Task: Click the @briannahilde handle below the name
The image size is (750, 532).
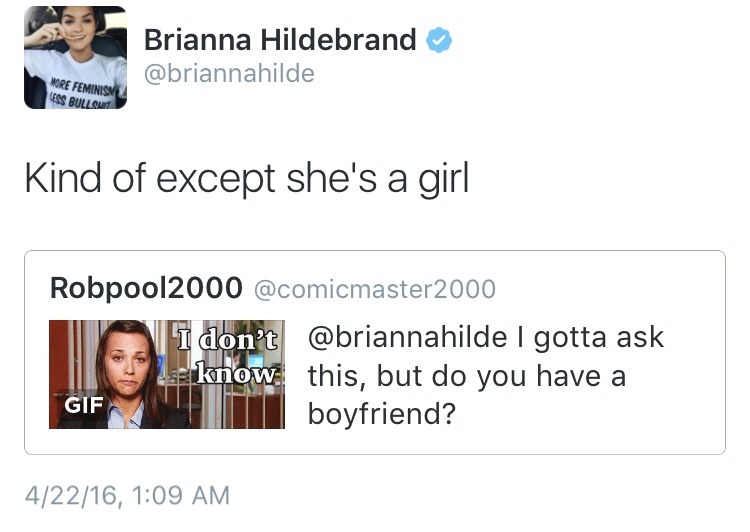Action: pos(229,74)
